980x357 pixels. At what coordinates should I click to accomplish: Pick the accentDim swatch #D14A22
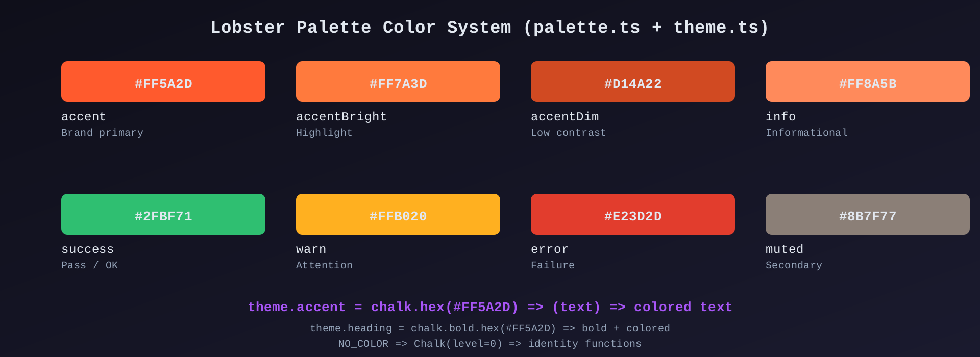tap(633, 82)
